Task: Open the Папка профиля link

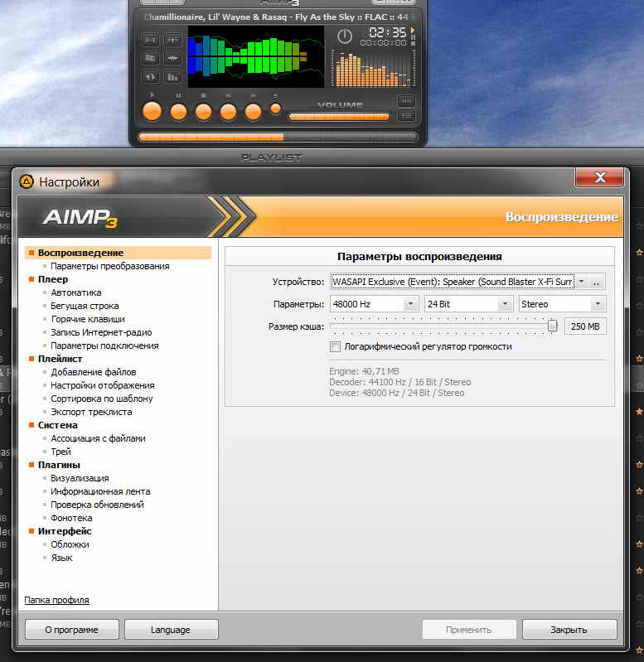Action: (56, 600)
